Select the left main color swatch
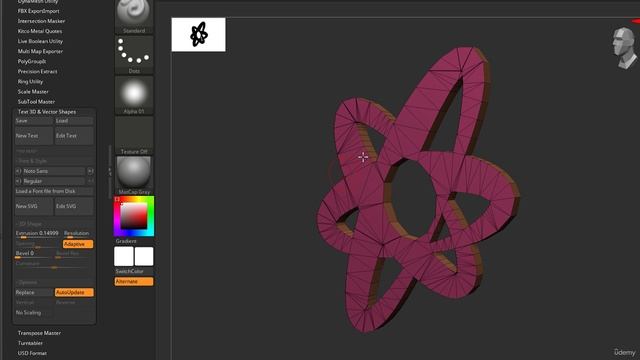 pos(124,256)
